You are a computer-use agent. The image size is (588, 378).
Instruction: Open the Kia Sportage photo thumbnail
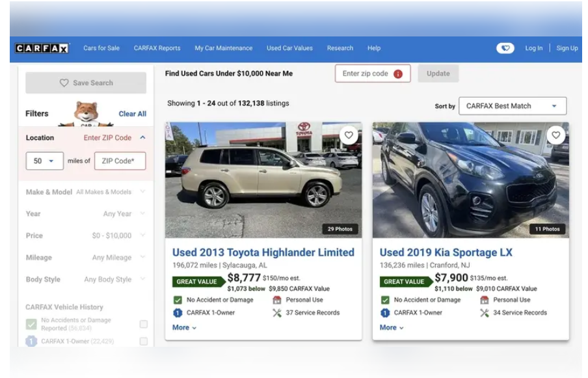(470, 180)
